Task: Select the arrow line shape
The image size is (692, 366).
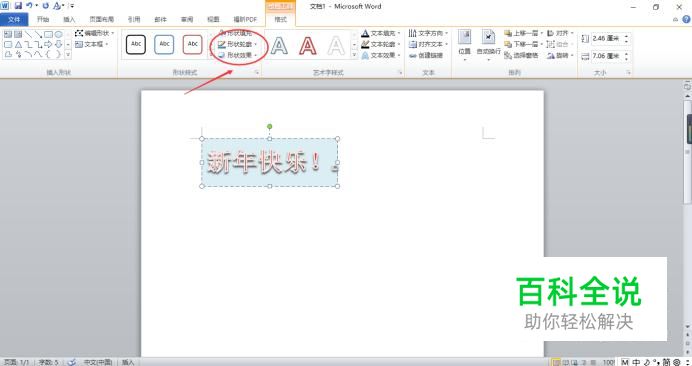Action: 38,34
